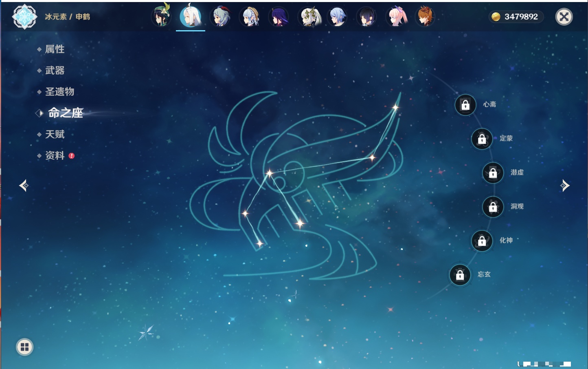Screen dimensions: 588x369
Task: Select Venti's avatar with the green hat
Action: (161, 17)
